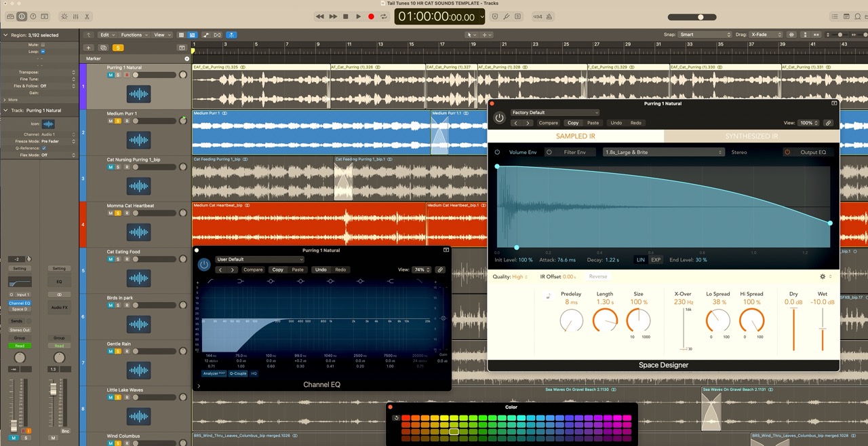The width and height of the screenshot is (868, 446).
Task: Open the Editors scissors icon
Action: tap(87, 16)
